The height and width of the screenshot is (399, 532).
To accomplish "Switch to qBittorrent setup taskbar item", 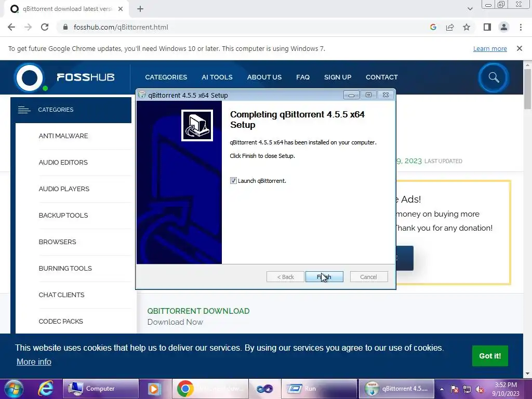I will 396,389.
